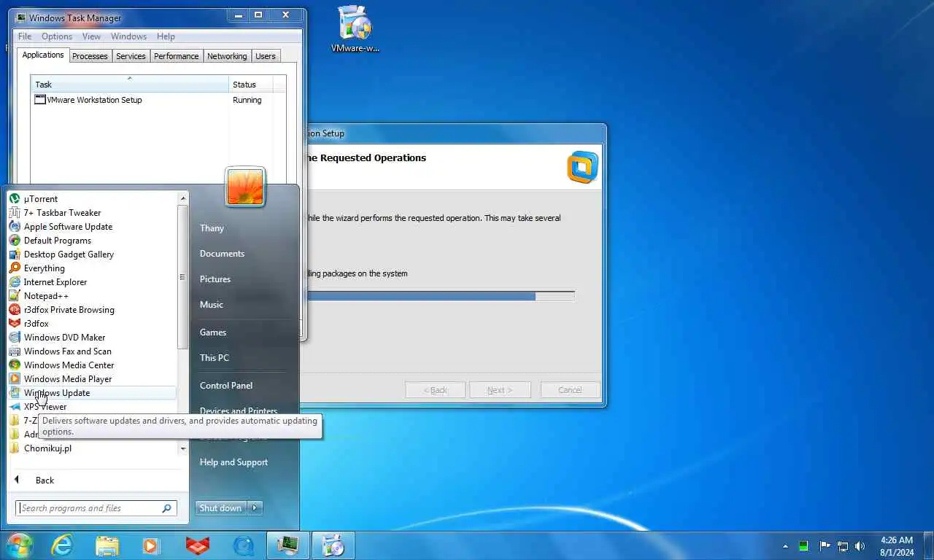
Task: Switch to the Networking tab
Action: pos(227,56)
